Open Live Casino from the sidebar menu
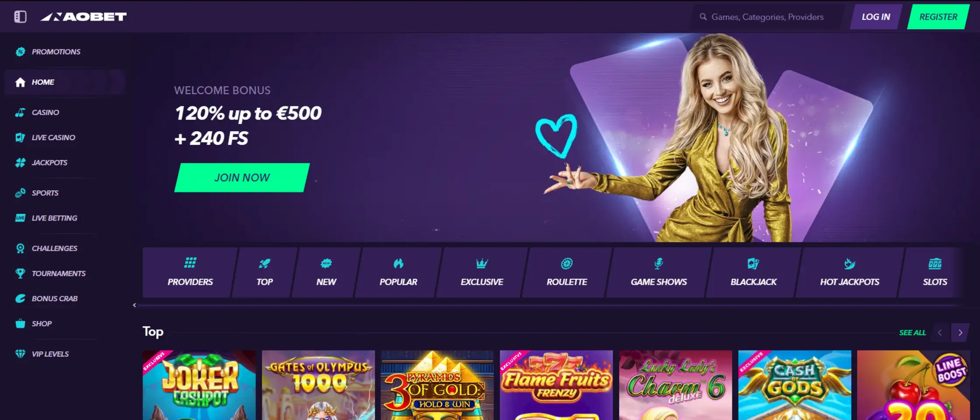 [x=53, y=137]
